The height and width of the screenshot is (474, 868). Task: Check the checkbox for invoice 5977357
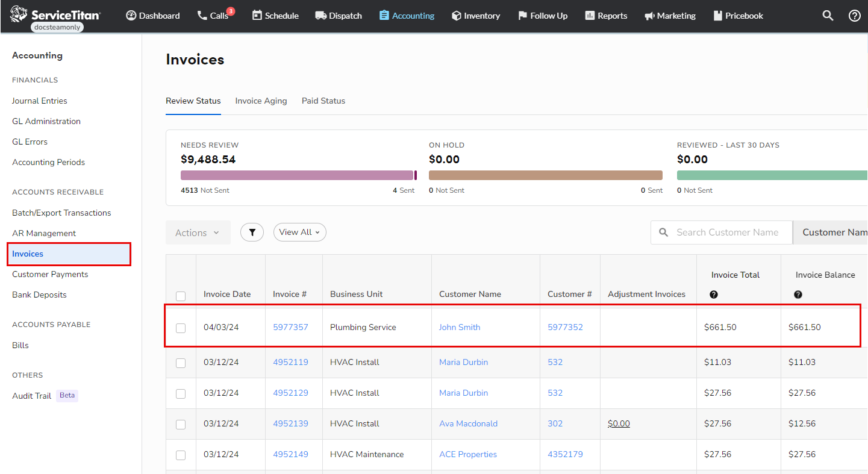181,326
